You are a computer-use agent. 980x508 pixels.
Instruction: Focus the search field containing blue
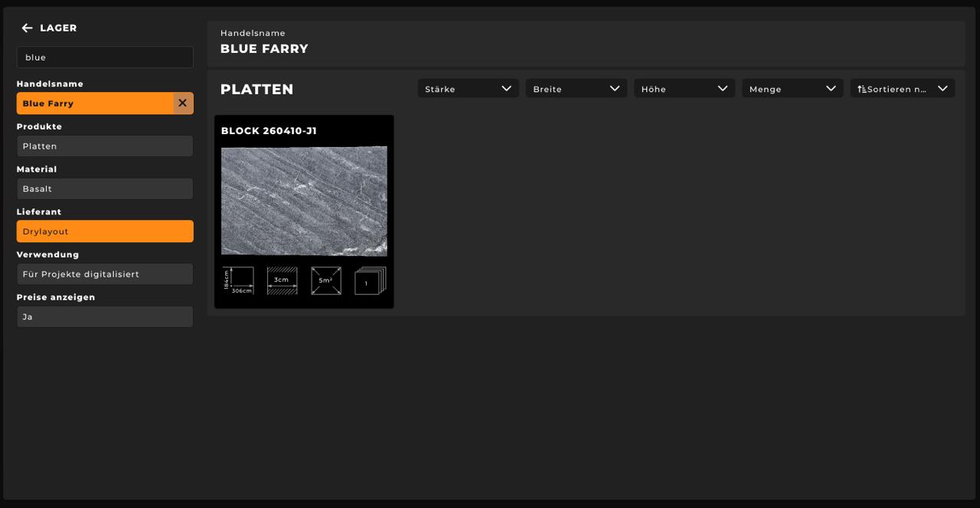tap(105, 57)
